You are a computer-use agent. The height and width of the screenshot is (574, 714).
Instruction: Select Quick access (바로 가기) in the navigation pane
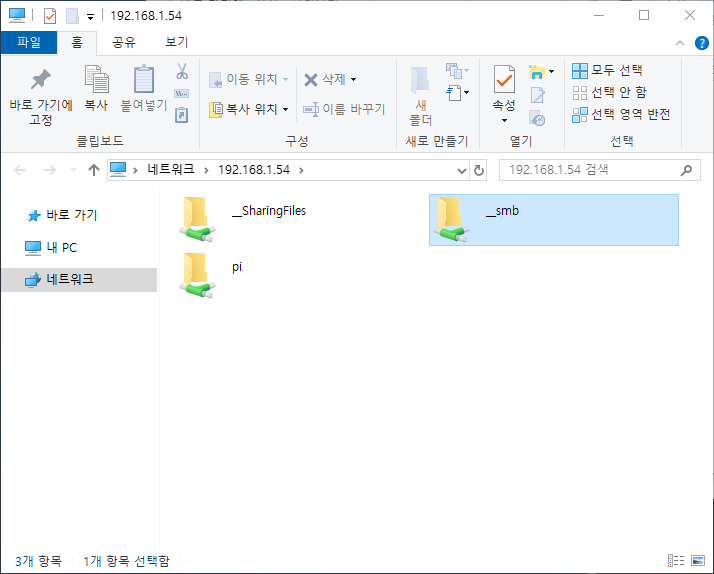(62, 215)
